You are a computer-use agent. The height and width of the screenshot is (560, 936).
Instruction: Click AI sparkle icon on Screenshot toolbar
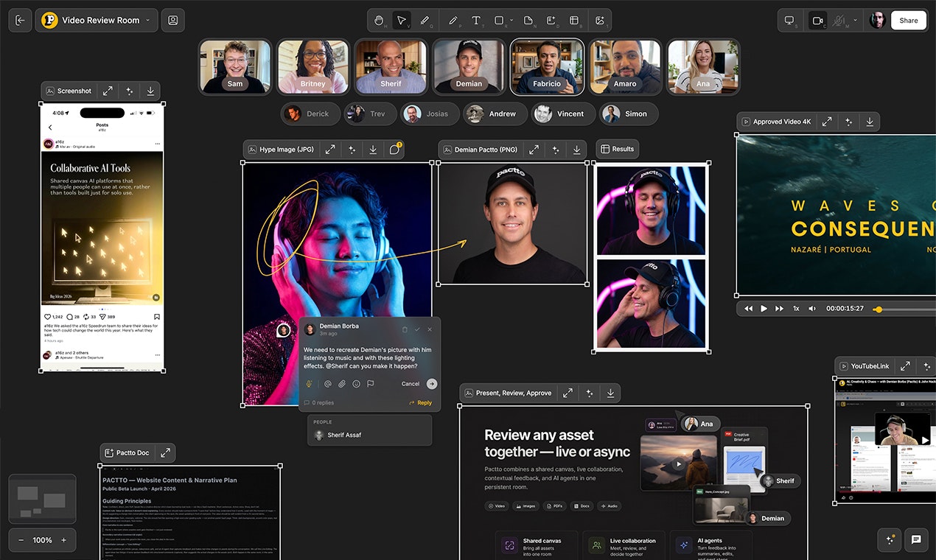[129, 91]
